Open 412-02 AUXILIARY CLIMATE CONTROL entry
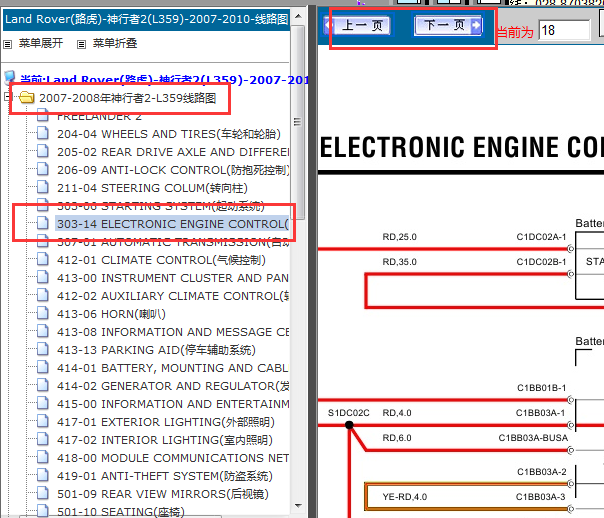604x518 pixels. point(173,296)
